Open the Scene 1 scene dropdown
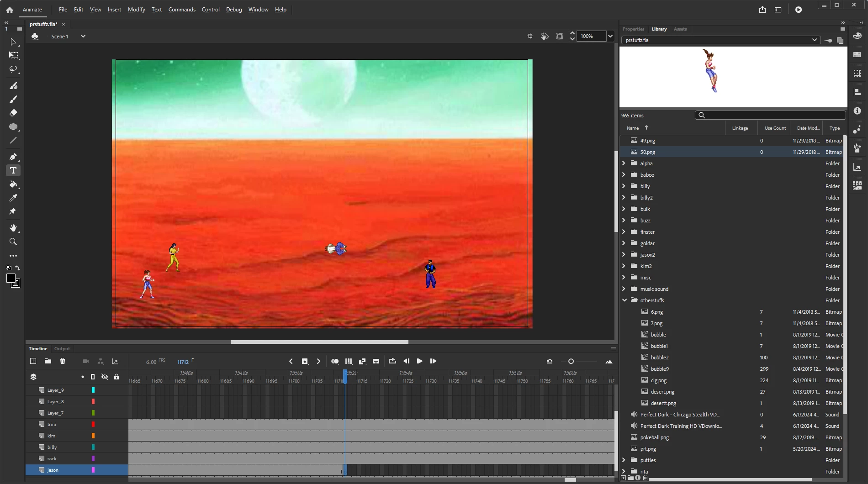868x484 pixels. tap(83, 36)
